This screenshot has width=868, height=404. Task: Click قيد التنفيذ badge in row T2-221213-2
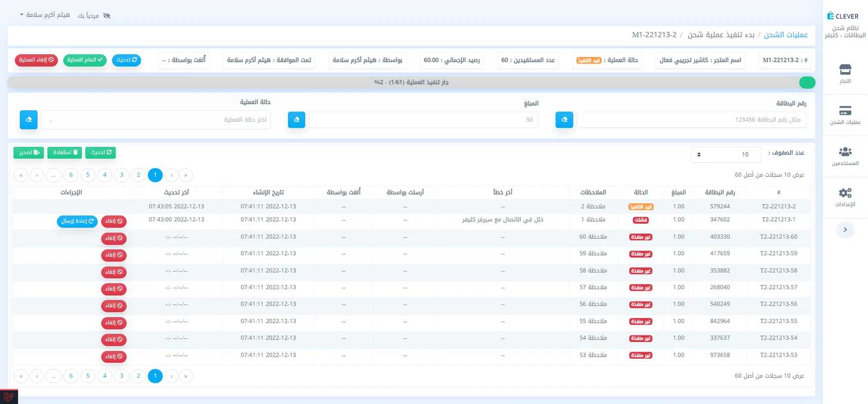[x=641, y=207]
